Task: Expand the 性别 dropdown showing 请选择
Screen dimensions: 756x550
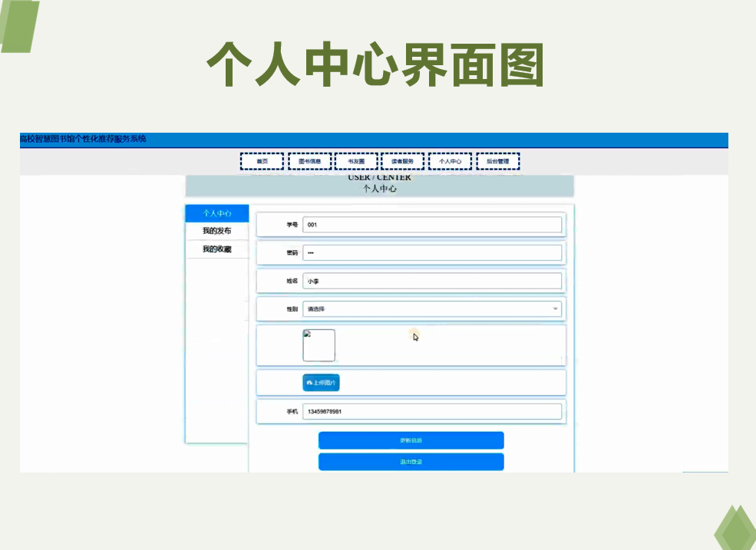Action: (432, 309)
